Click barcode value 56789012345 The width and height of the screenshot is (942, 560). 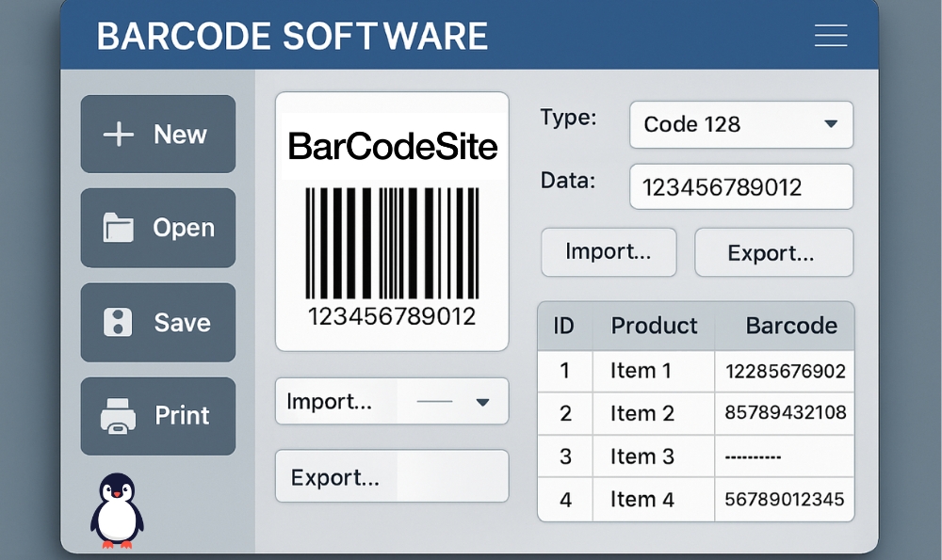[785, 500]
